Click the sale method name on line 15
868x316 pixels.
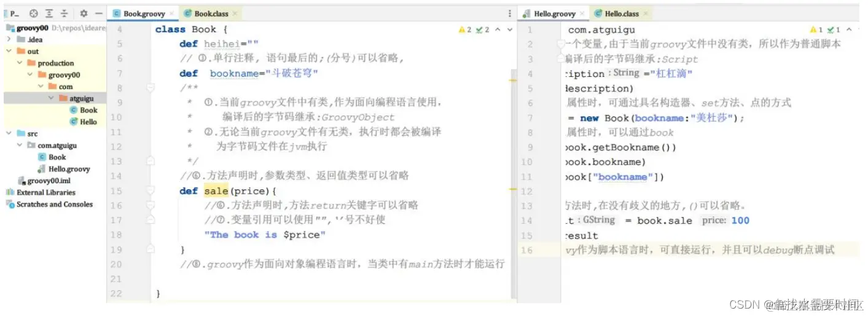click(216, 191)
